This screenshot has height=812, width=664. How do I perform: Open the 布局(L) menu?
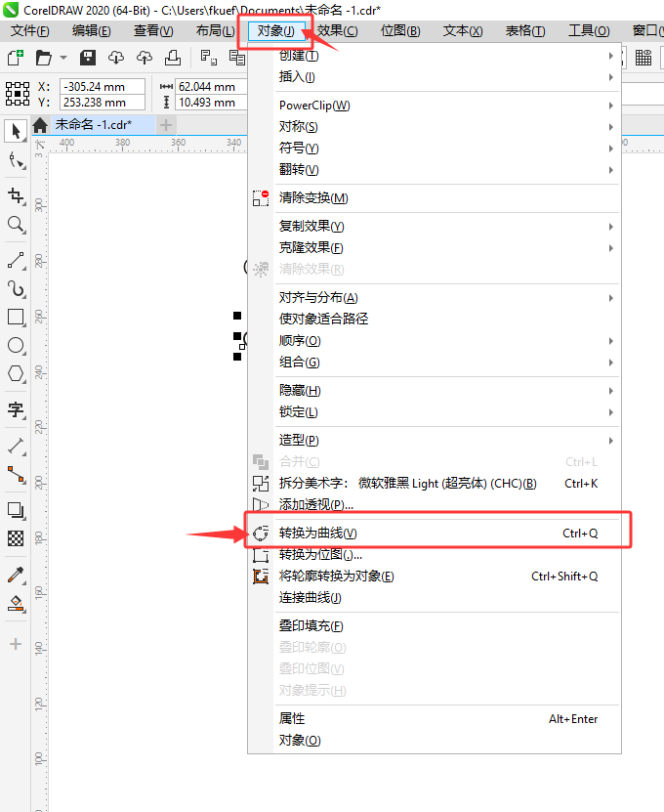point(215,31)
